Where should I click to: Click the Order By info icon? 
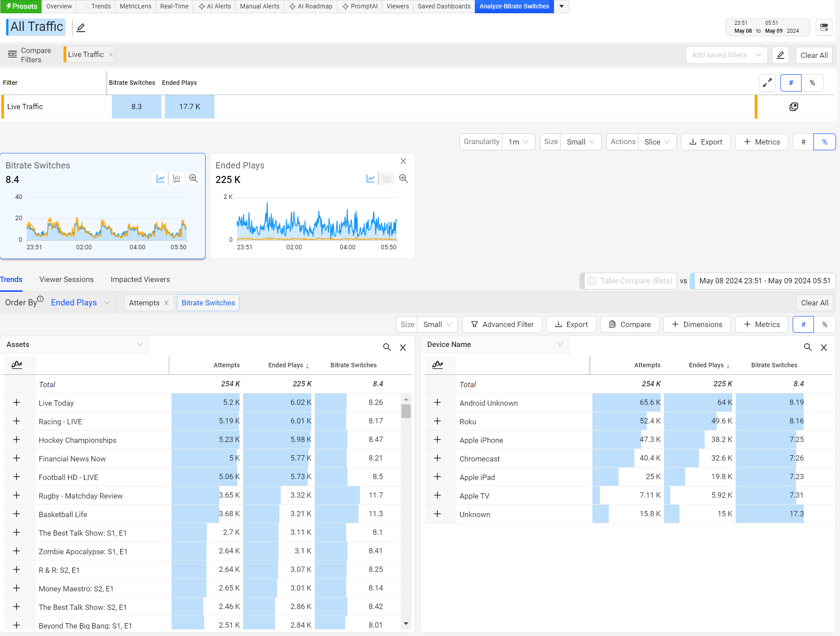[40, 299]
